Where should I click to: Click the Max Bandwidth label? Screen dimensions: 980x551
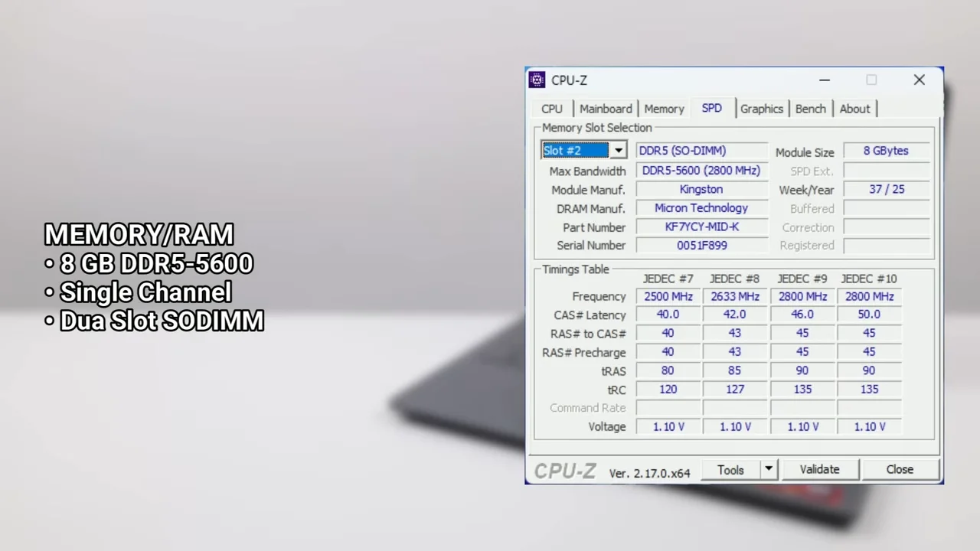click(x=587, y=171)
